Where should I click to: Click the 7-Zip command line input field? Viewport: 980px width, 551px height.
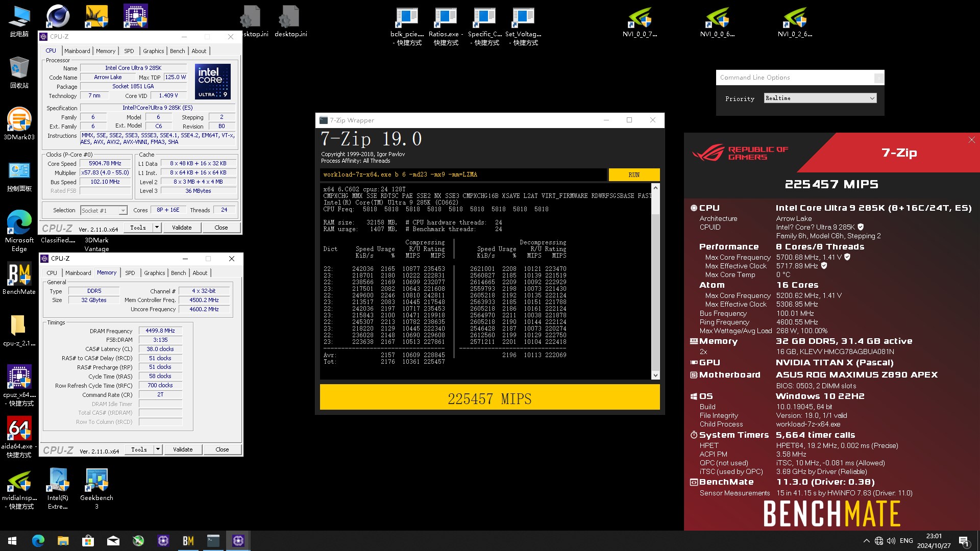[x=463, y=174]
